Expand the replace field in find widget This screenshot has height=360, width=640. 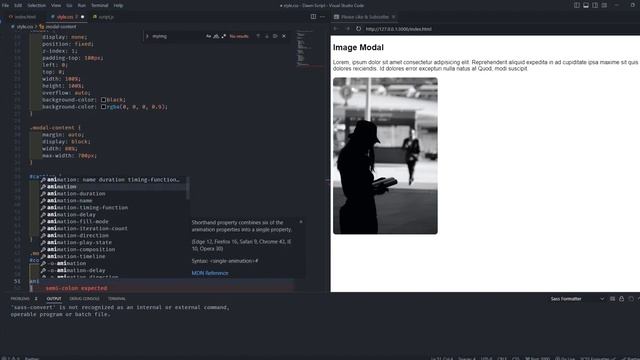[147, 36]
